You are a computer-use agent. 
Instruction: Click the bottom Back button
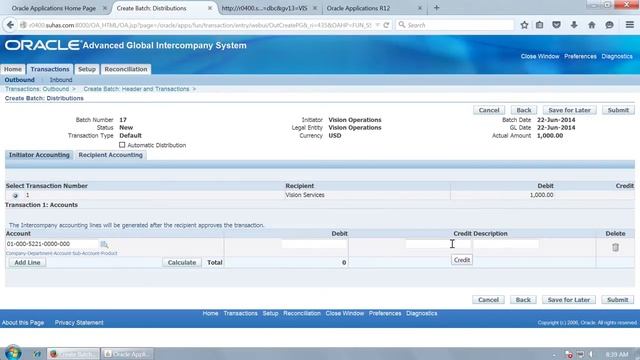tap(523, 300)
